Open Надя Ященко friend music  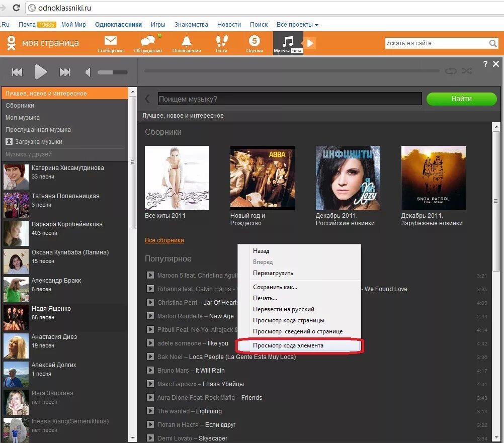[64, 317]
